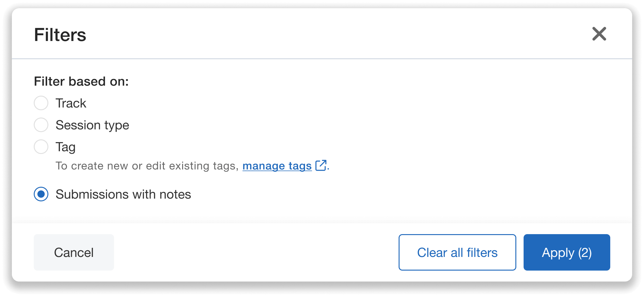Activate the Tag filter option
The image size is (644, 297).
pos(41,147)
